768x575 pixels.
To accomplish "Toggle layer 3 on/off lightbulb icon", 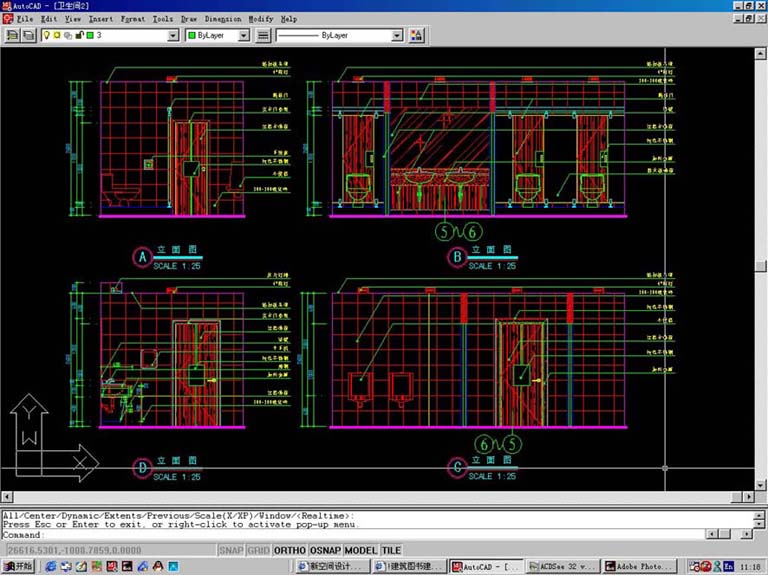I will (46, 35).
